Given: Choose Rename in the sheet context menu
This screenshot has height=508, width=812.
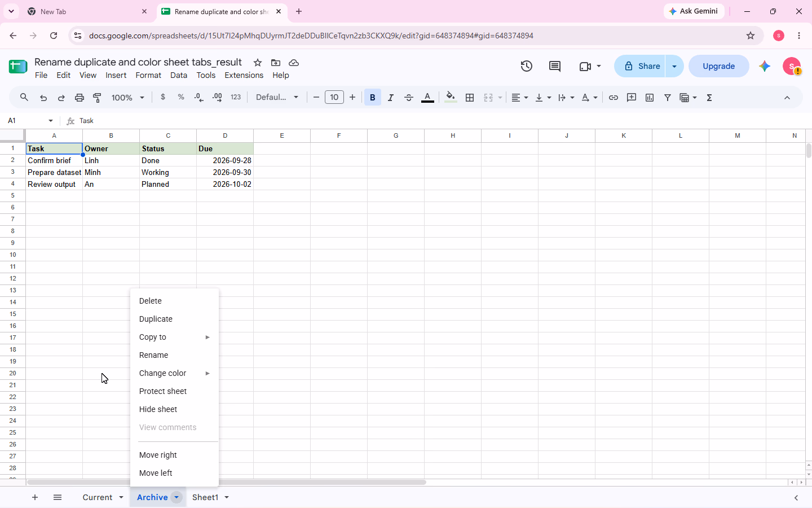Looking at the screenshot, I should point(174,355).
